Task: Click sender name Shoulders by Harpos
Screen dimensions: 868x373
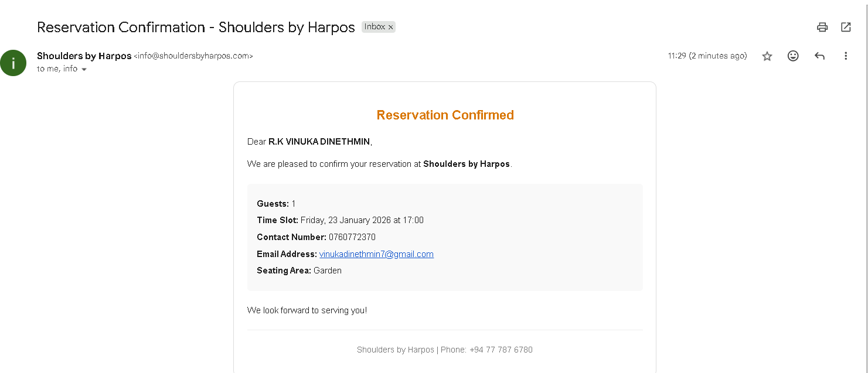Action: (84, 56)
